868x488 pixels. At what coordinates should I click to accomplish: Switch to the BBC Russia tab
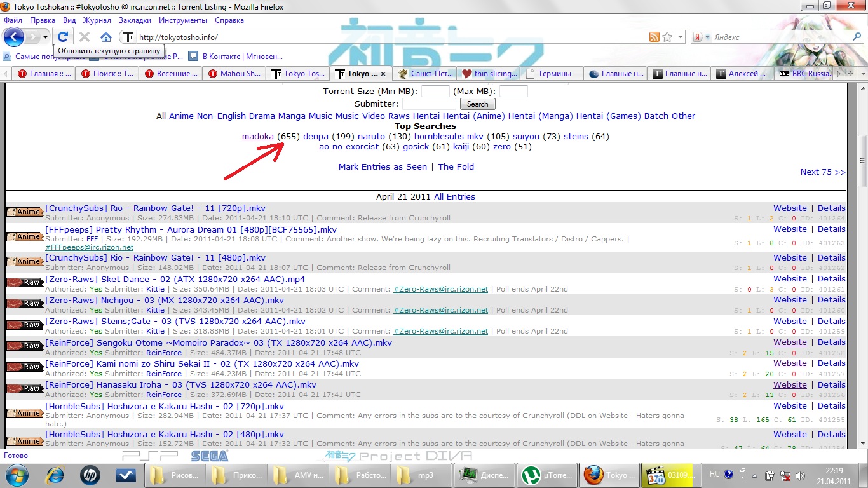click(x=804, y=74)
